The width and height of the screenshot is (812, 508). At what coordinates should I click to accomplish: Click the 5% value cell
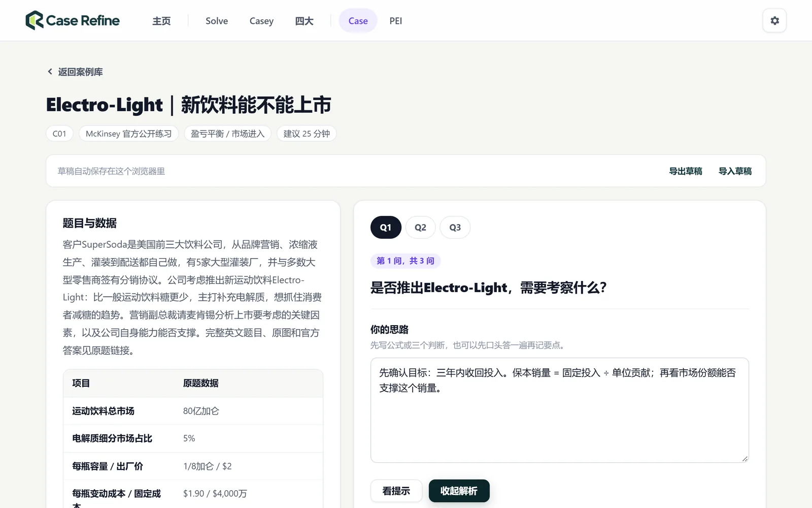[x=189, y=438]
